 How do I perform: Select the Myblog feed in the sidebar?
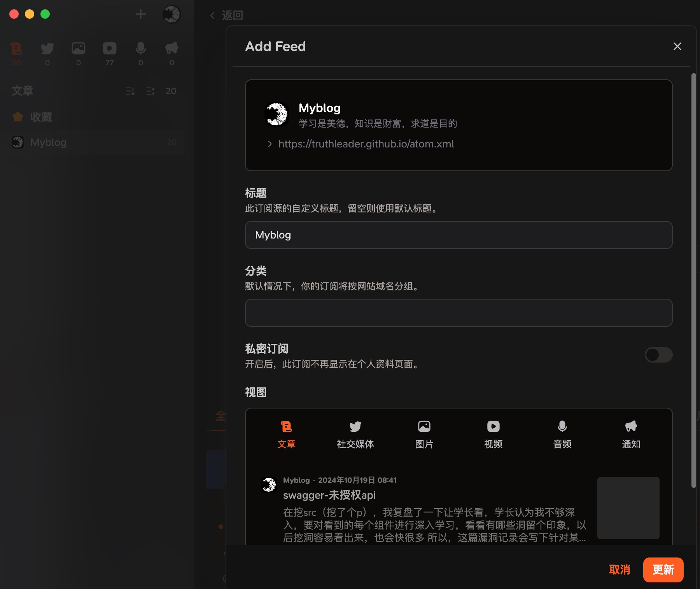pos(49,142)
